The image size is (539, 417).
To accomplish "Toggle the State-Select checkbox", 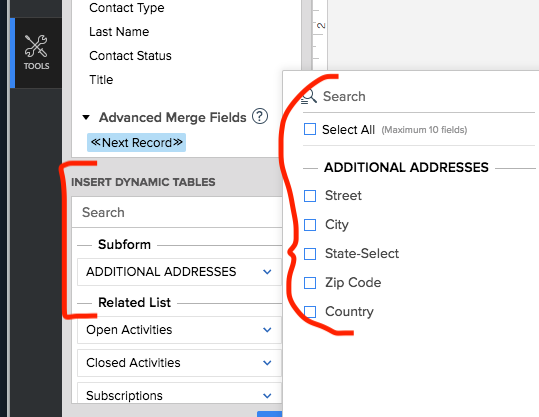I will 310,254.
